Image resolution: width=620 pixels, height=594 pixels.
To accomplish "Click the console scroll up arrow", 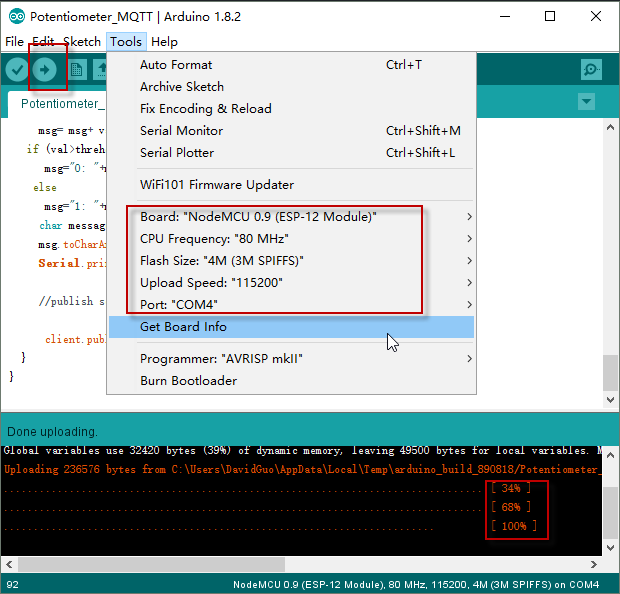I will [611, 455].
